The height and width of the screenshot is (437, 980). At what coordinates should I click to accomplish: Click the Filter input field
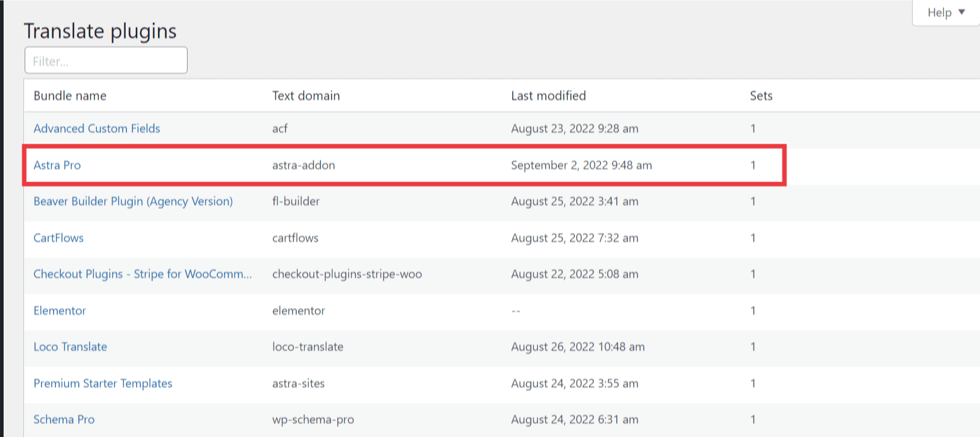(106, 61)
